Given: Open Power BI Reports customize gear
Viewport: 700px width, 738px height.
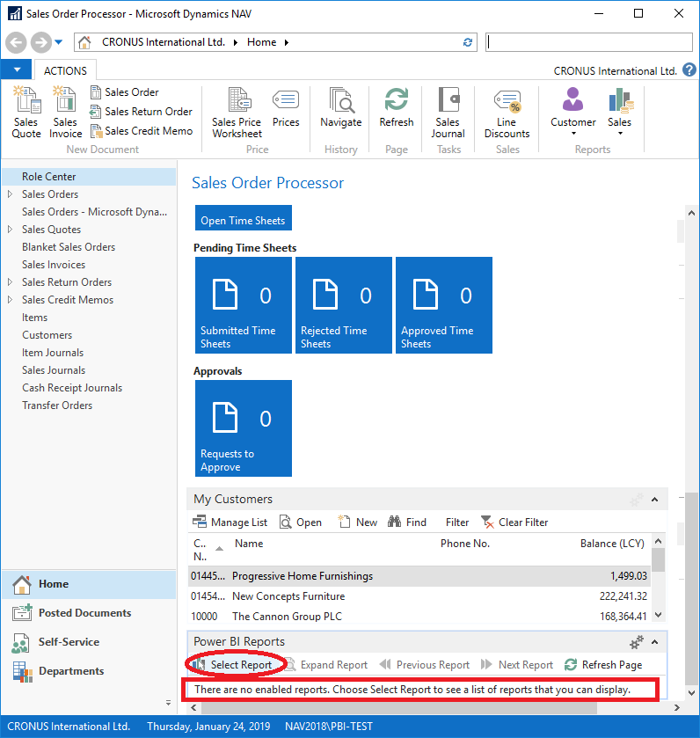Looking at the screenshot, I should point(637,642).
